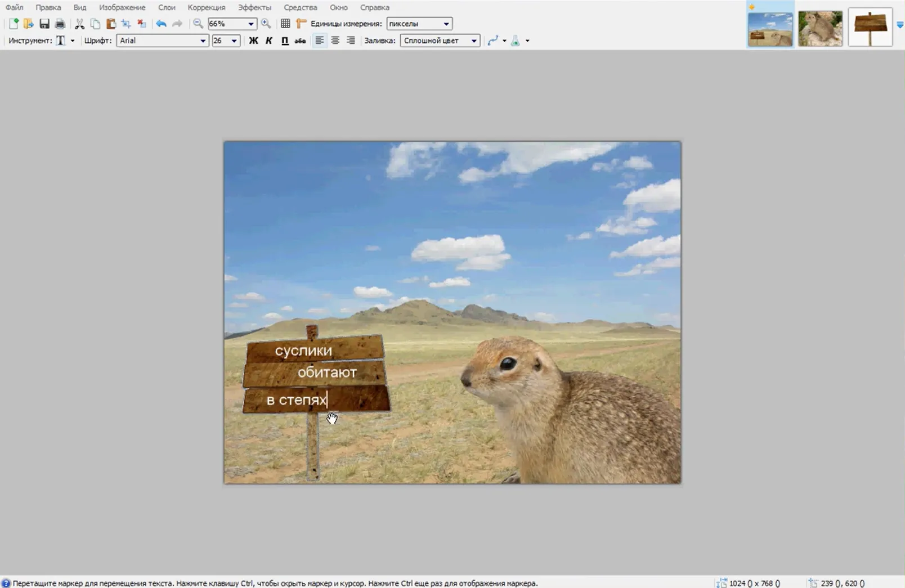Open the font size 26 dropdown
The height and width of the screenshot is (588, 905).
tap(234, 41)
